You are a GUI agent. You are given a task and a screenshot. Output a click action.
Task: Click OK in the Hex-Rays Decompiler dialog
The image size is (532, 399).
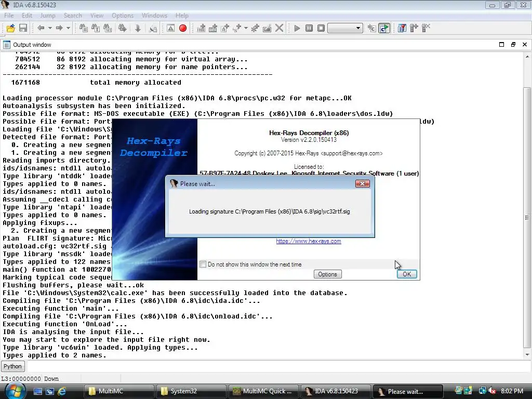coord(407,274)
